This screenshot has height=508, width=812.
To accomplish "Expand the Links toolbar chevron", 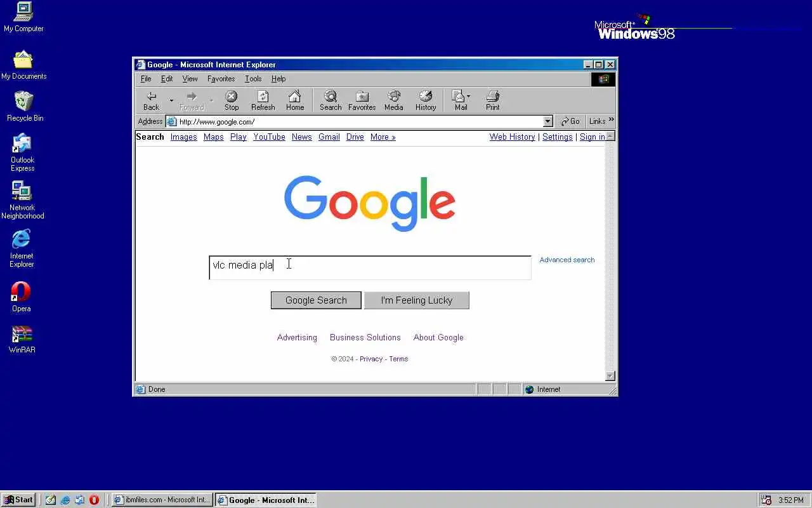I will 612,119.
